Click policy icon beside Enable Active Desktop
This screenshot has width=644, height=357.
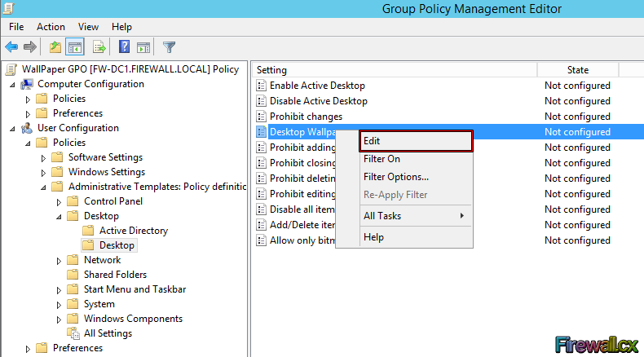(x=261, y=86)
